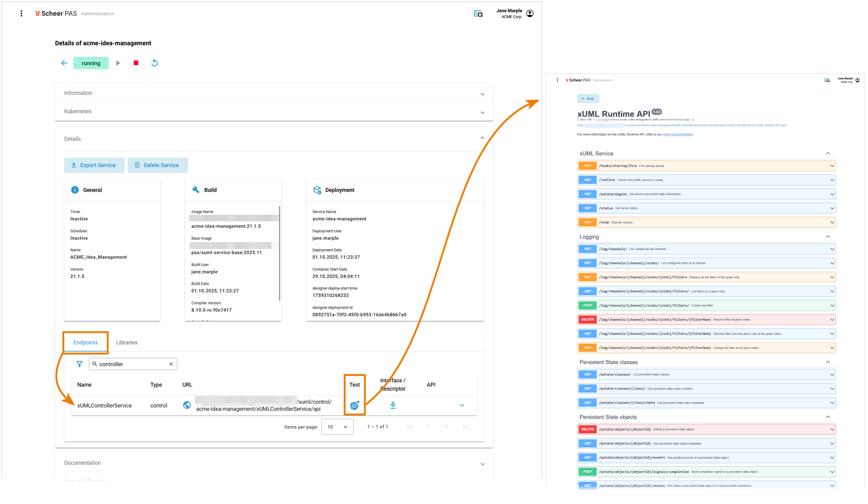This screenshot has width=868, height=504.
Task: Click the panel icon in xUML Runtime API header
Action: [x=827, y=80]
